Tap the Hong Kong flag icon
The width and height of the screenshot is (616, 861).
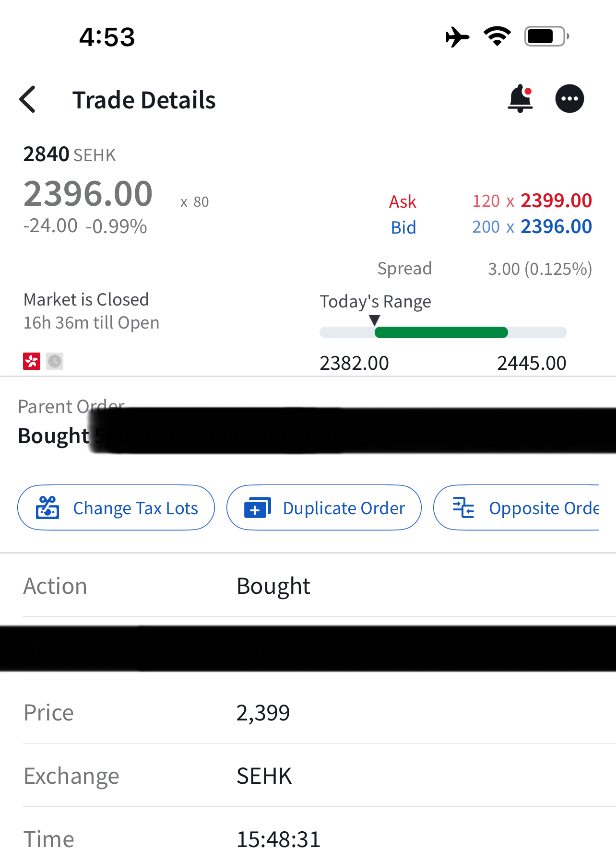click(32, 361)
